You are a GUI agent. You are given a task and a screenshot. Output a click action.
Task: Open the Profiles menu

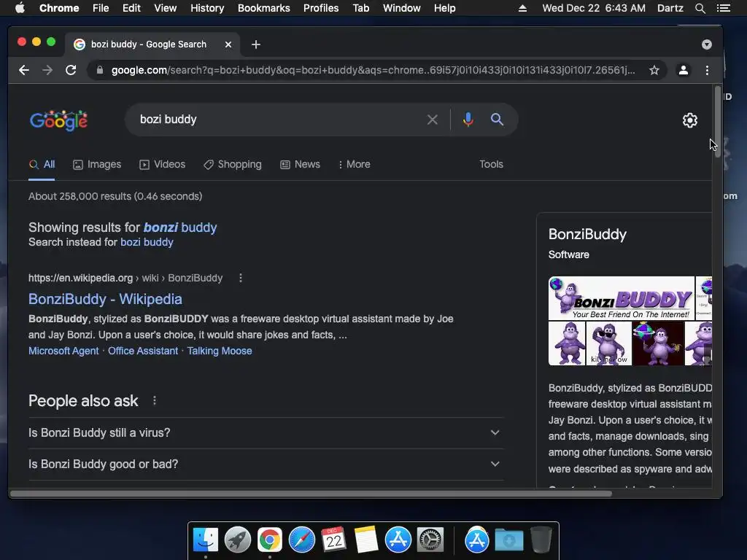point(321,8)
